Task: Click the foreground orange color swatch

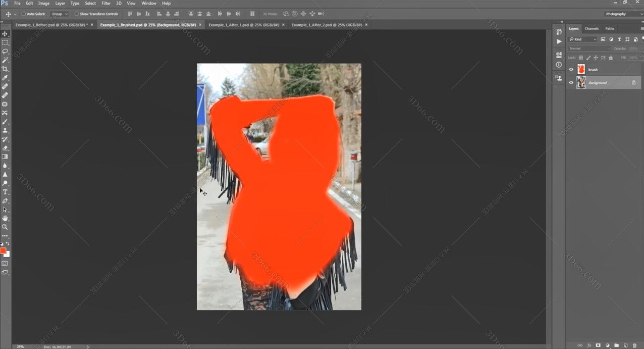Action: [3, 251]
